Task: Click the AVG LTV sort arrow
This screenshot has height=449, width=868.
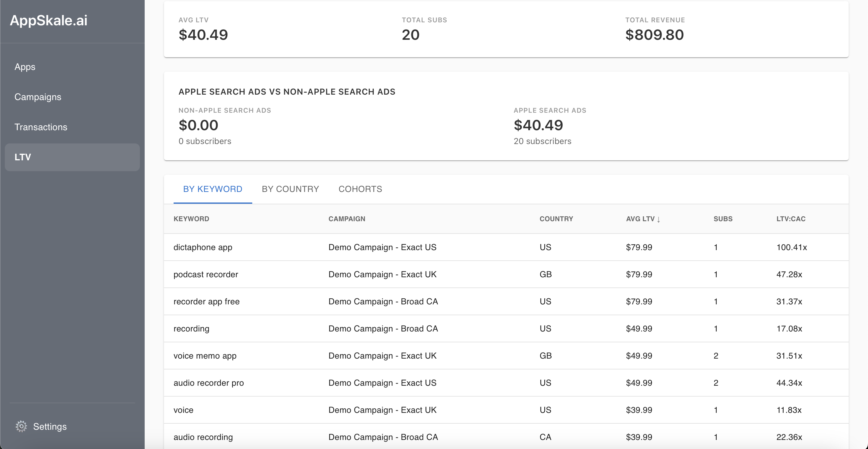Action: click(659, 219)
